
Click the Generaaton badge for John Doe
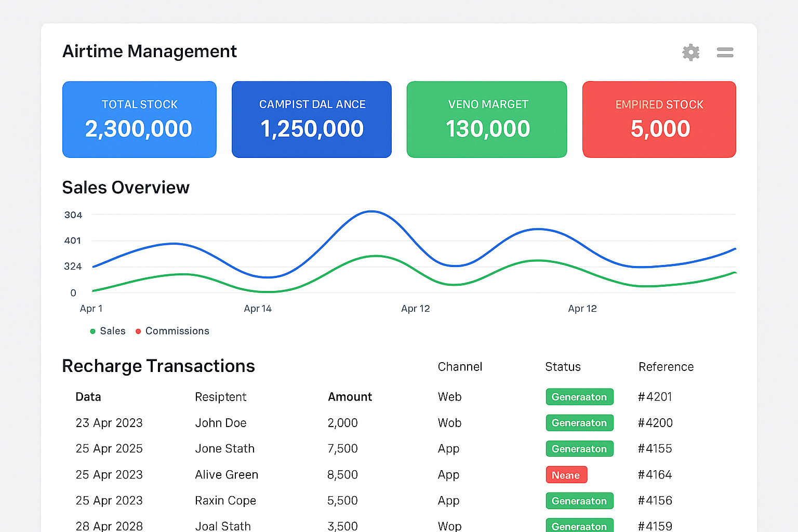tap(579, 423)
